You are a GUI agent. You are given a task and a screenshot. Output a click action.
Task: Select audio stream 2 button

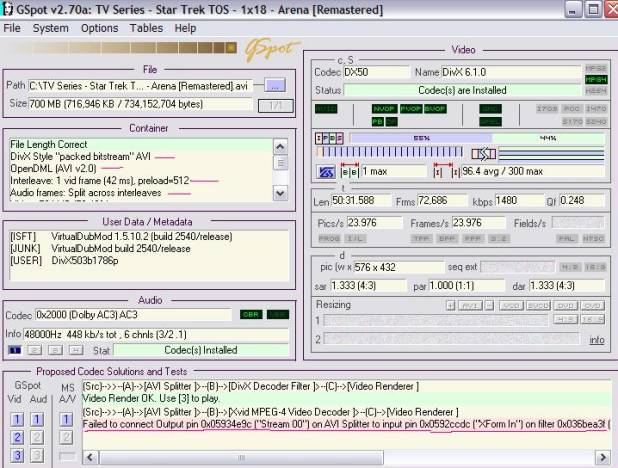(x=35, y=350)
